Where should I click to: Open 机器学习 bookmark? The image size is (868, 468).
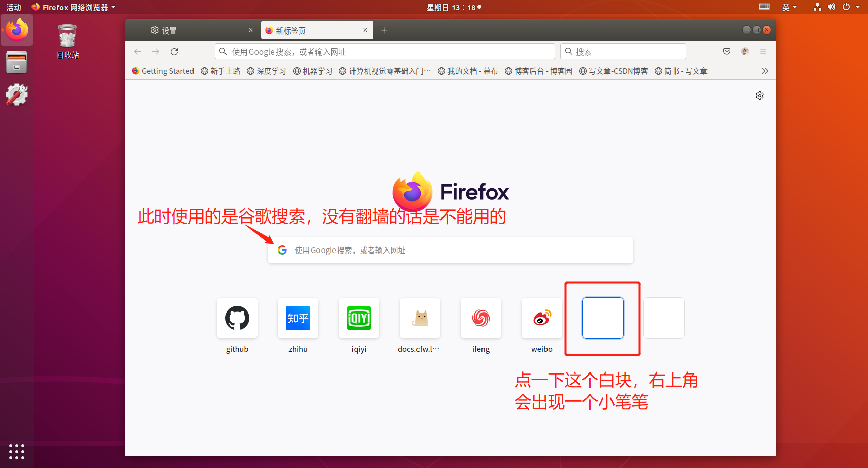pos(313,71)
